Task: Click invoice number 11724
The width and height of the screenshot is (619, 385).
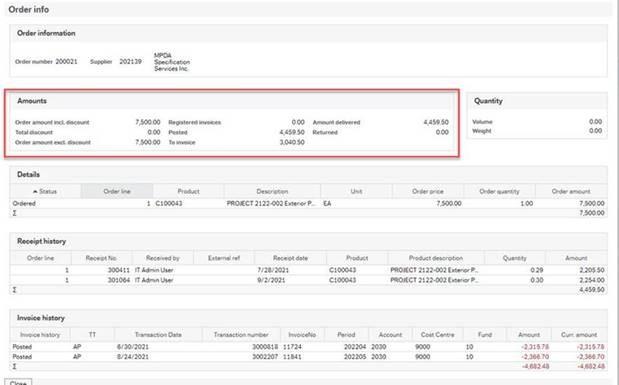Action: (292, 347)
